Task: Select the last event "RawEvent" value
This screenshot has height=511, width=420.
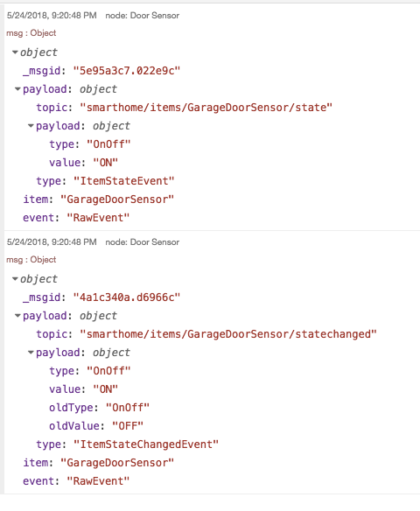Action: click(98, 481)
